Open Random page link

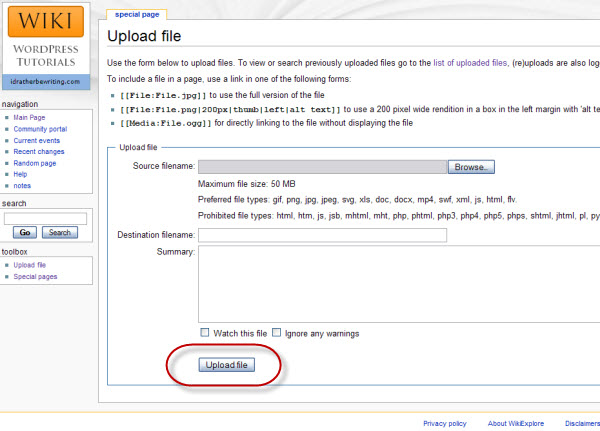click(35, 163)
